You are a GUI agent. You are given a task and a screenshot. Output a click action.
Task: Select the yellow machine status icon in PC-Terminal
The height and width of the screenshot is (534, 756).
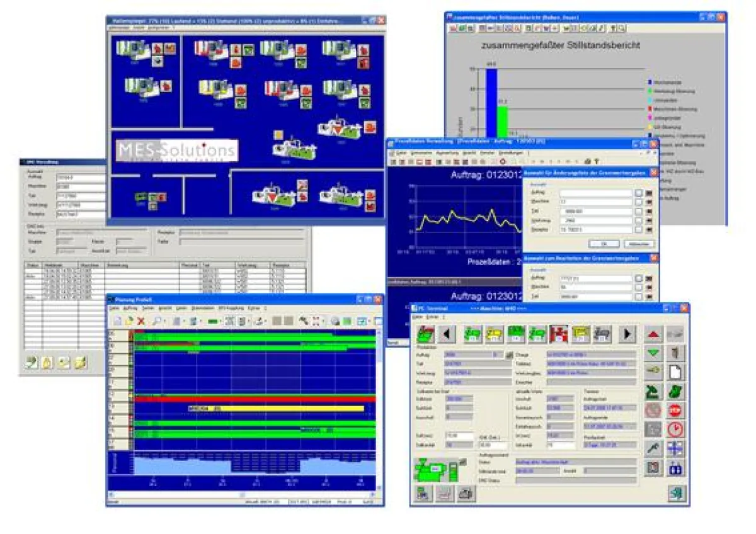(x=493, y=332)
